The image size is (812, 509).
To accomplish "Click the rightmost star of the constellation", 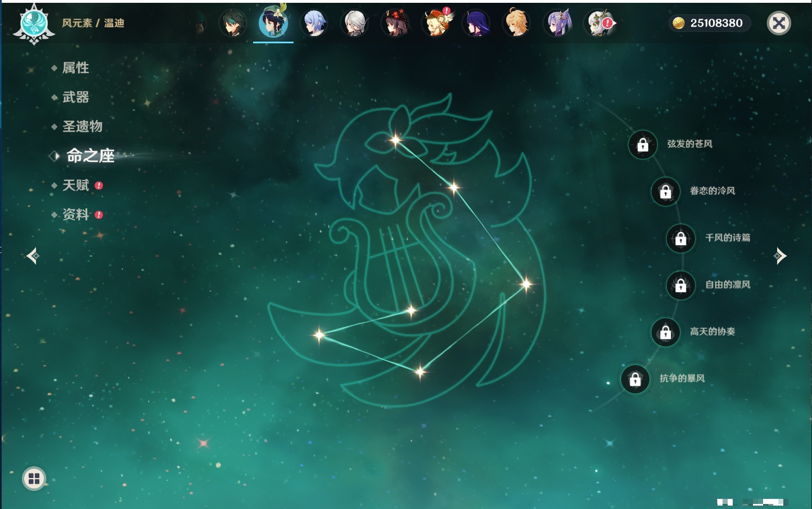I will tap(526, 284).
